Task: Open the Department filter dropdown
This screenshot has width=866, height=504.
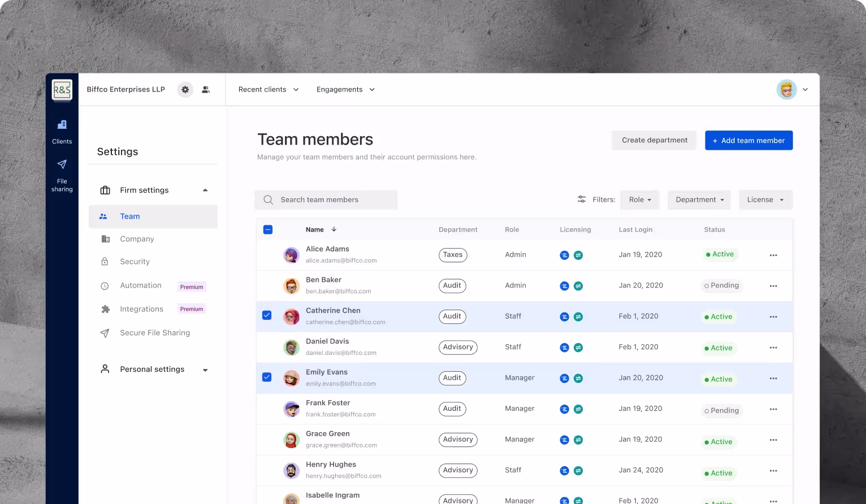Action: [x=699, y=200]
